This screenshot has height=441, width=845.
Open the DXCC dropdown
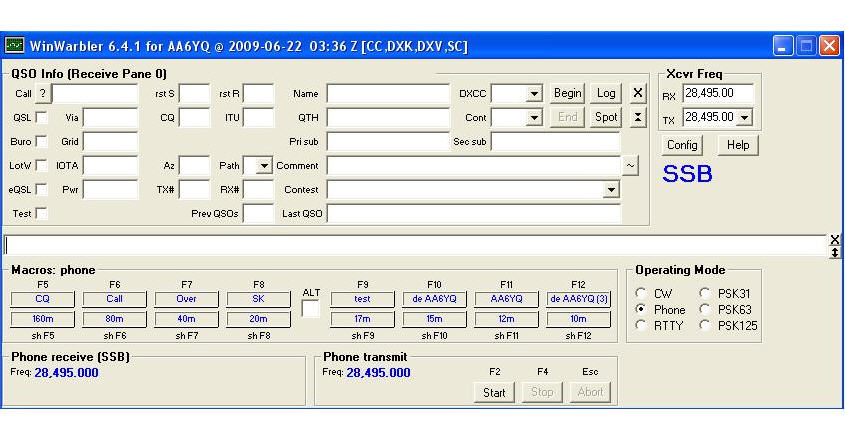(534, 94)
